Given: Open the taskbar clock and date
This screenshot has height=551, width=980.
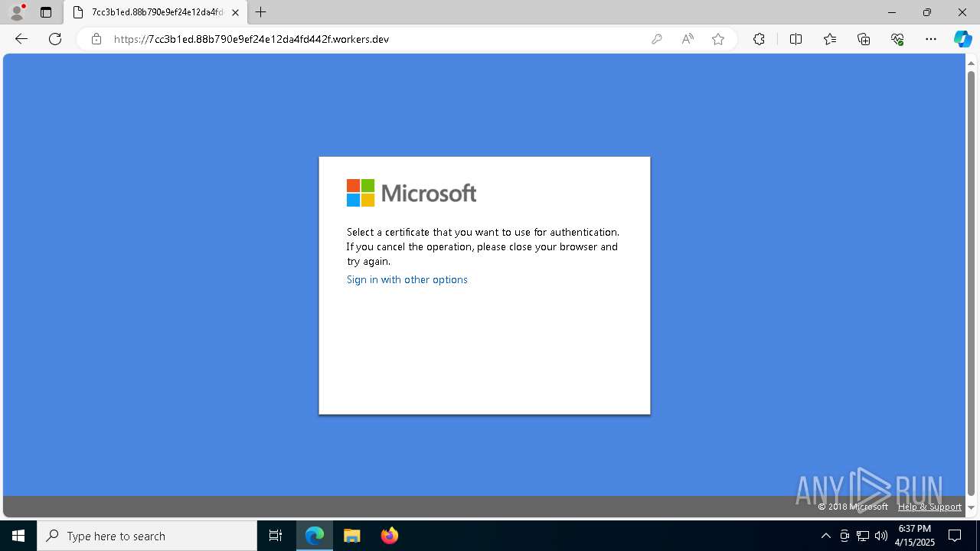Looking at the screenshot, I should (915, 536).
